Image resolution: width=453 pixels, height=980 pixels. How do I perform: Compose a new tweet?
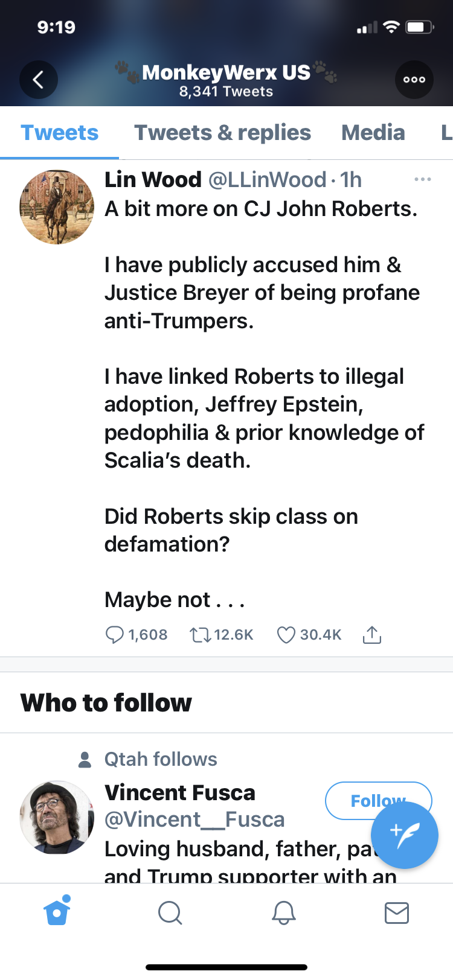click(x=404, y=835)
